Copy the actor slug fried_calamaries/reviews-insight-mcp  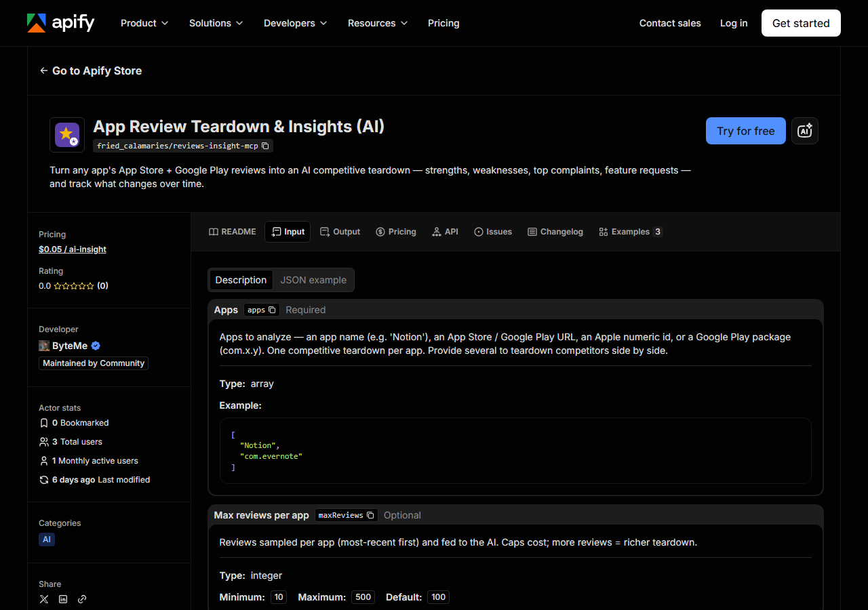click(265, 146)
